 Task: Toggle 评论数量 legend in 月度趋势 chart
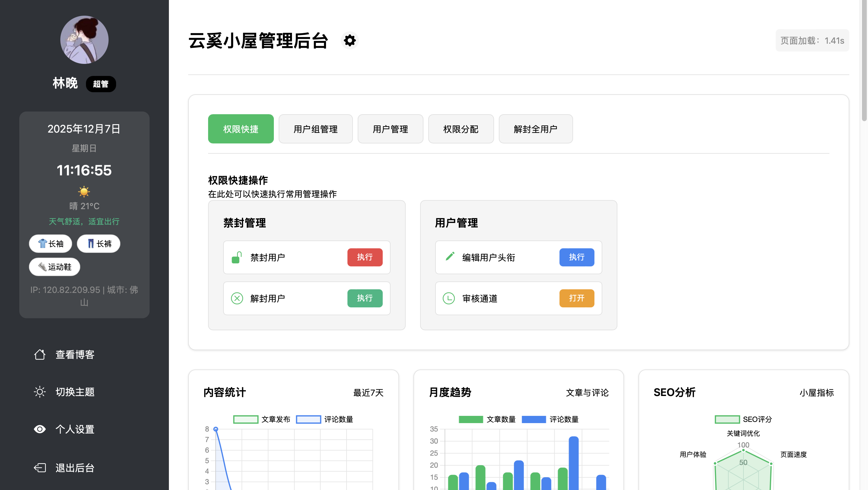[550, 419]
